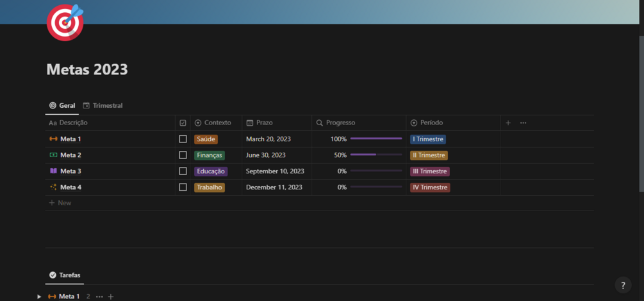644x301 pixels.
Task: Open the three-dot table options menu in header
Action: click(524, 123)
